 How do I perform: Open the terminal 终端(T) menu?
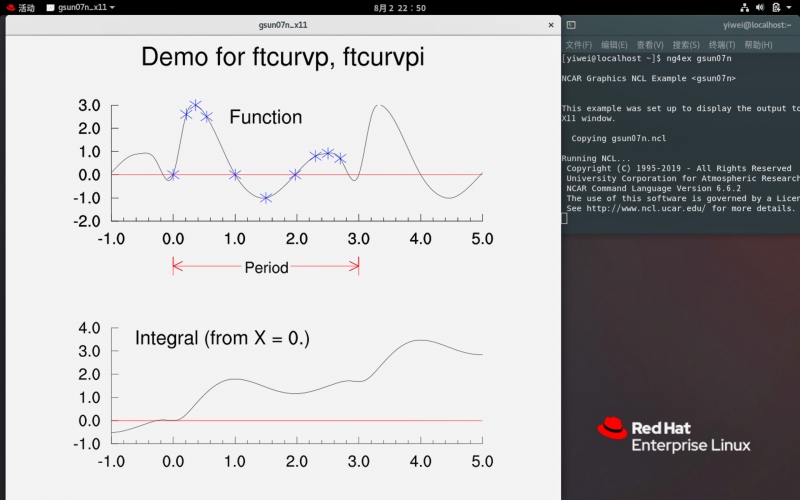722,45
